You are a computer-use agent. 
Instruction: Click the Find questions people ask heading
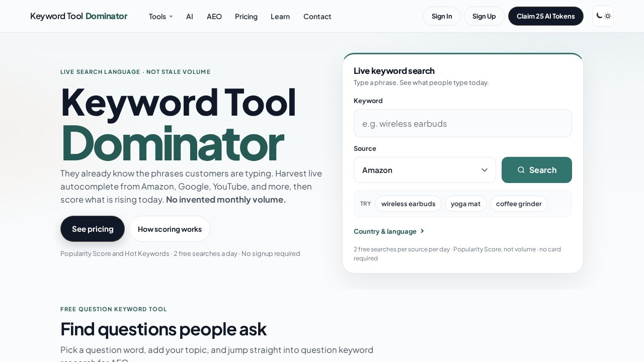pyautogui.click(x=164, y=329)
